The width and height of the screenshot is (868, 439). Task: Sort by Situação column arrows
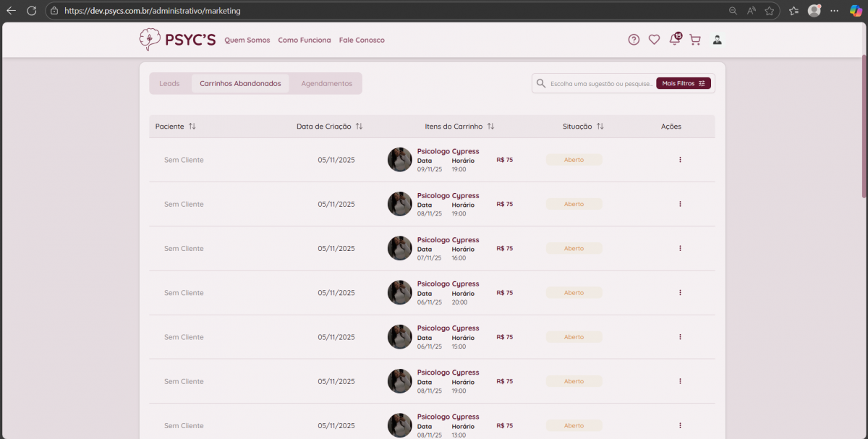coord(600,127)
